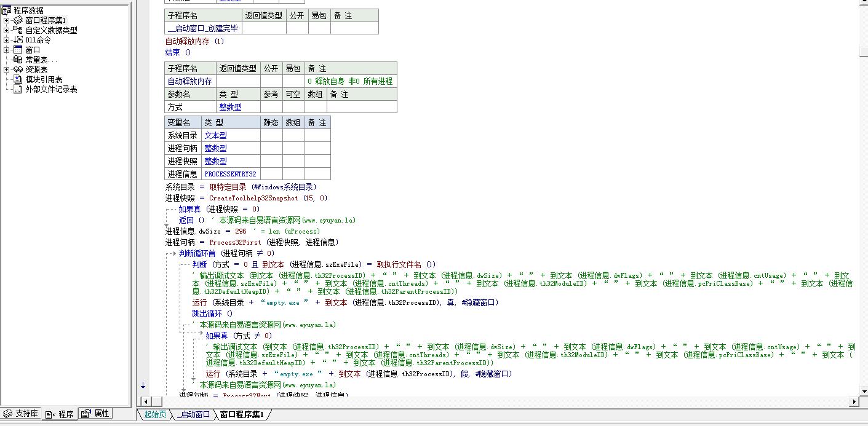Click the 程序数据 root node icon
This screenshot has height=426, width=868.
[x=7, y=10]
